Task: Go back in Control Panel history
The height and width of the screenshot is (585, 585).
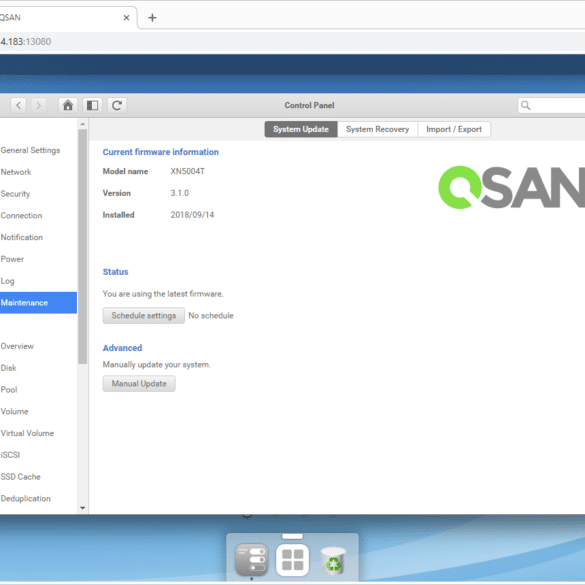Action: pyautogui.click(x=19, y=106)
